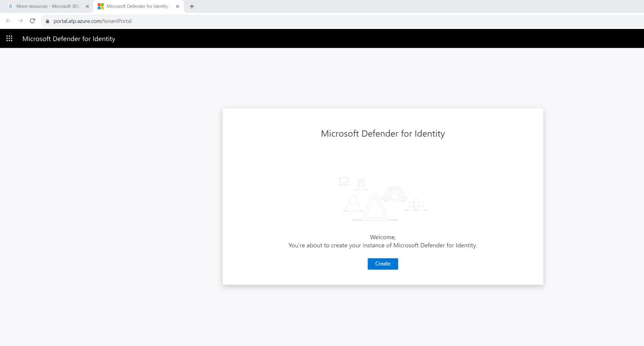Select the Microsoft Defender for Identity tab
The width and height of the screenshot is (644, 346).
(x=135, y=6)
